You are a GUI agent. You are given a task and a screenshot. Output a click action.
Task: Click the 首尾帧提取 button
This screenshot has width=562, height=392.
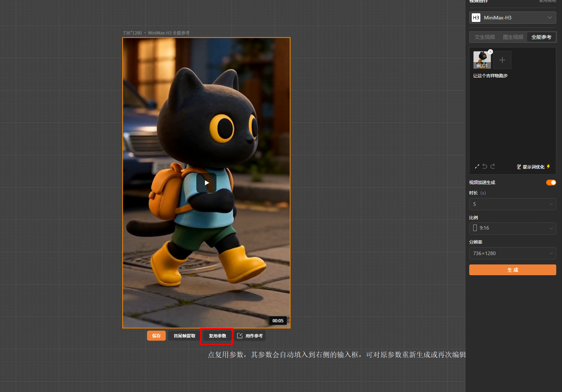pyautogui.click(x=184, y=336)
